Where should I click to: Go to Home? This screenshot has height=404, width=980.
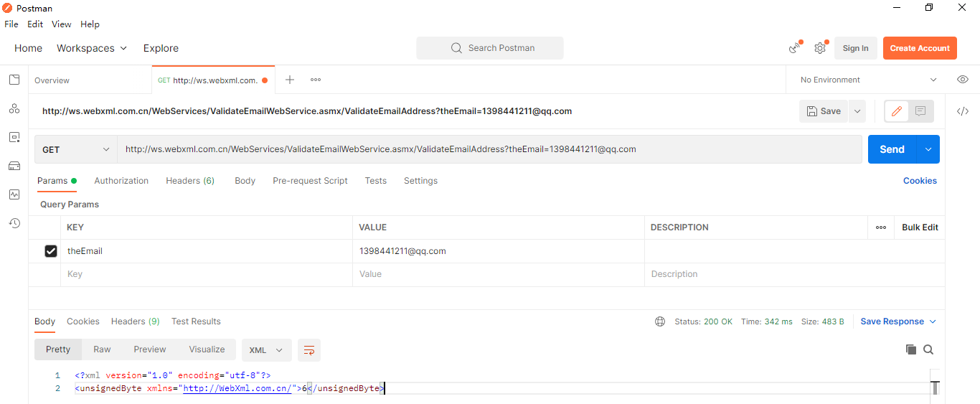(29, 48)
